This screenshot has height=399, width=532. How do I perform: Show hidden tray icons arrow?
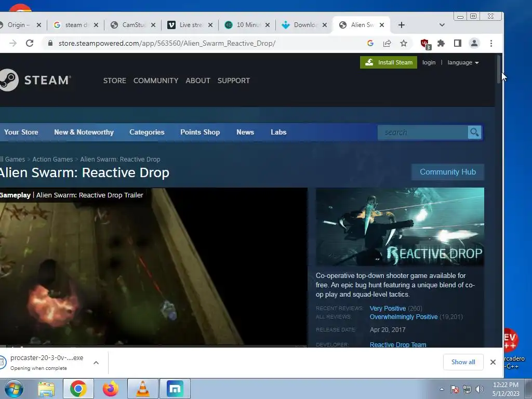442,389
